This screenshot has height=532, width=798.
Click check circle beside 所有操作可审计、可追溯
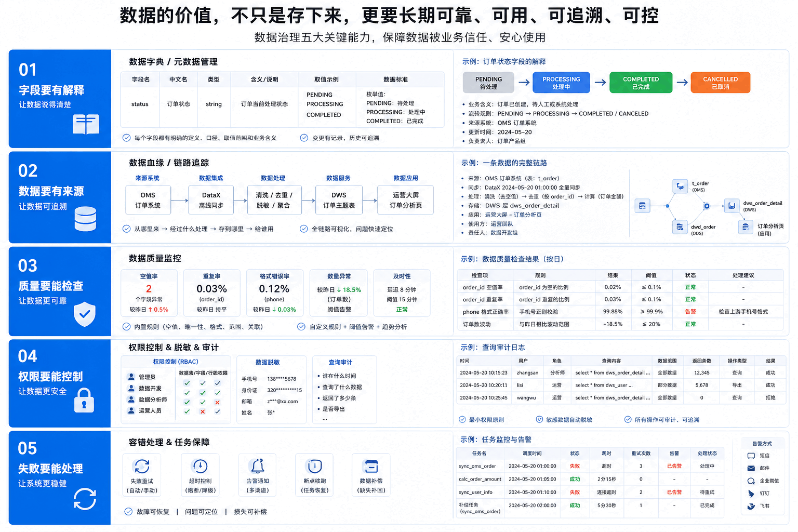pos(628,420)
